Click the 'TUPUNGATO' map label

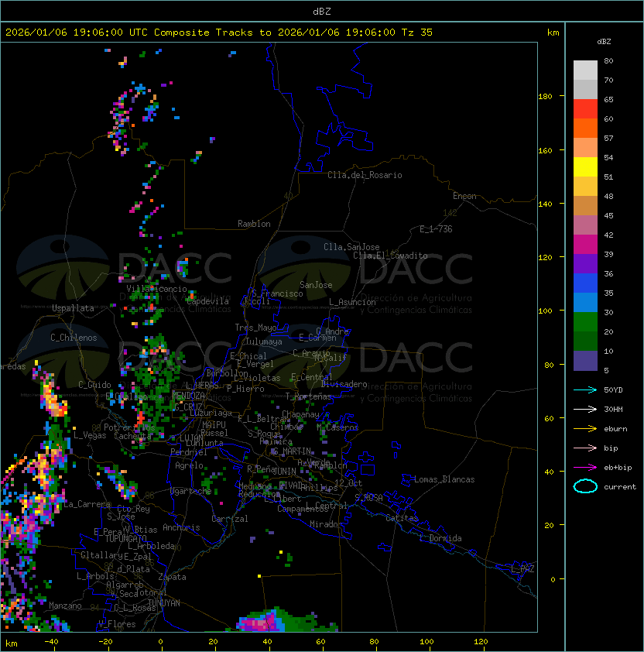[126, 538]
